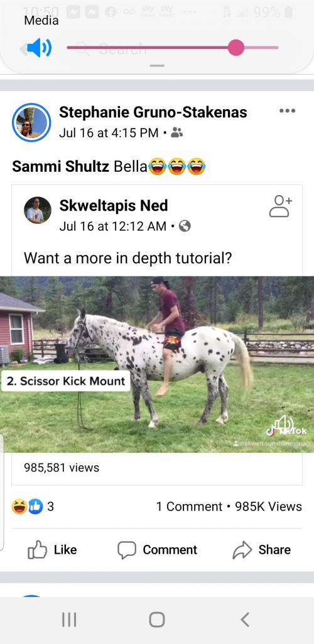Screen dimensions: 314x644
Task: Open the Skweltapis Ned name link
Action: 114,205
